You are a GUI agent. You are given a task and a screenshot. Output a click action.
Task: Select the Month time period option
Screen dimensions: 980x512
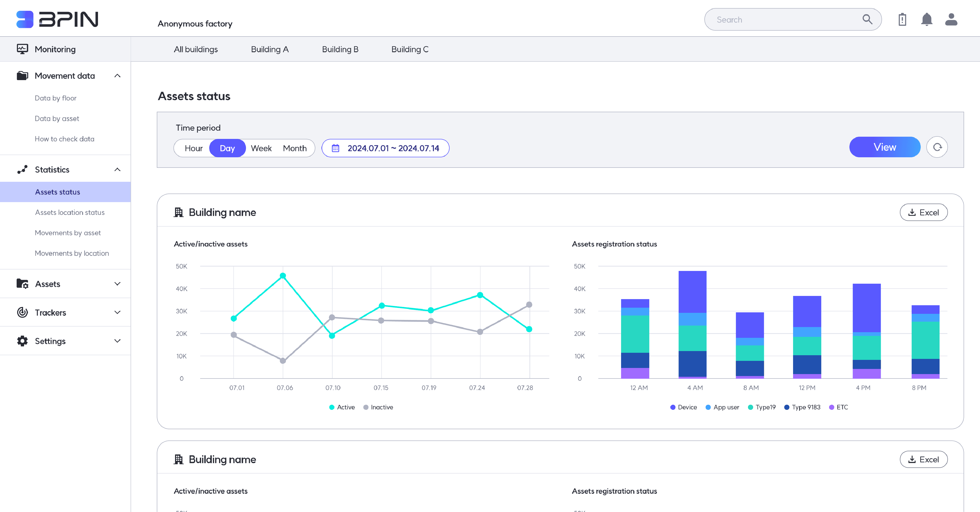(294, 148)
